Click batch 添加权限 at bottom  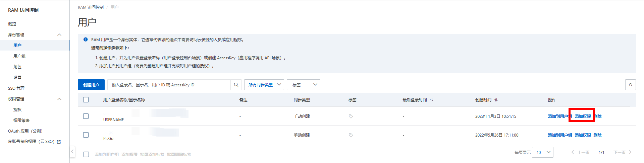click(x=129, y=155)
